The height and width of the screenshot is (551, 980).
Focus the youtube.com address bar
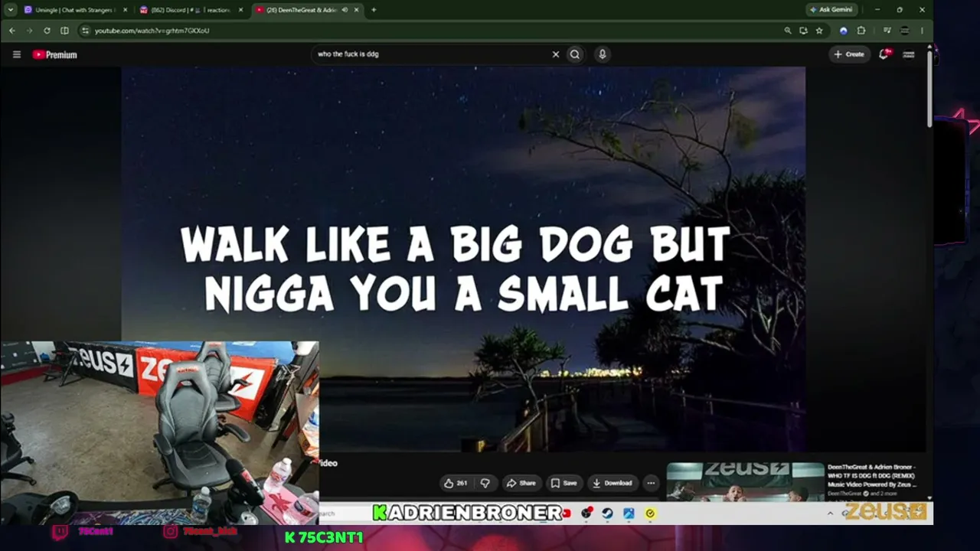(429, 31)
